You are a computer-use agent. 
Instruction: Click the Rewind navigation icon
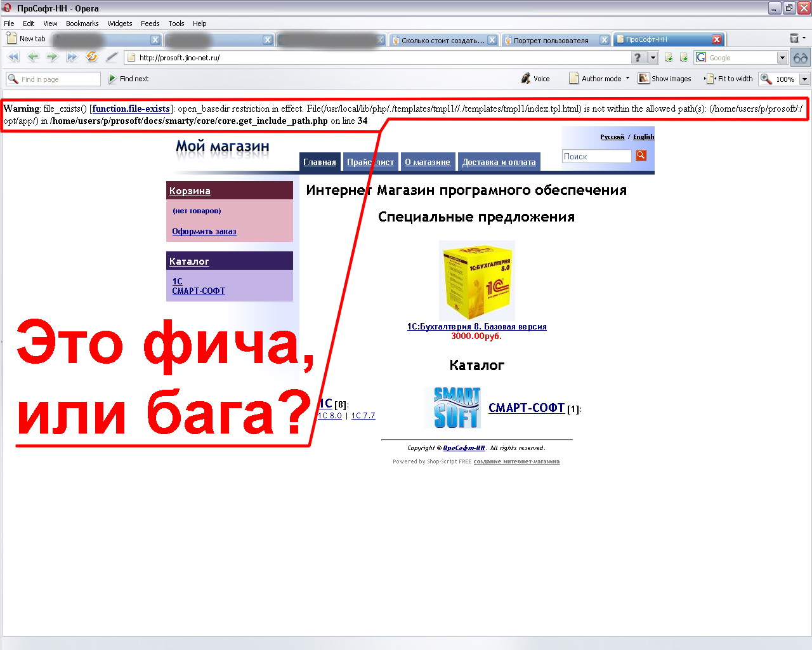[x=13, y=57]
